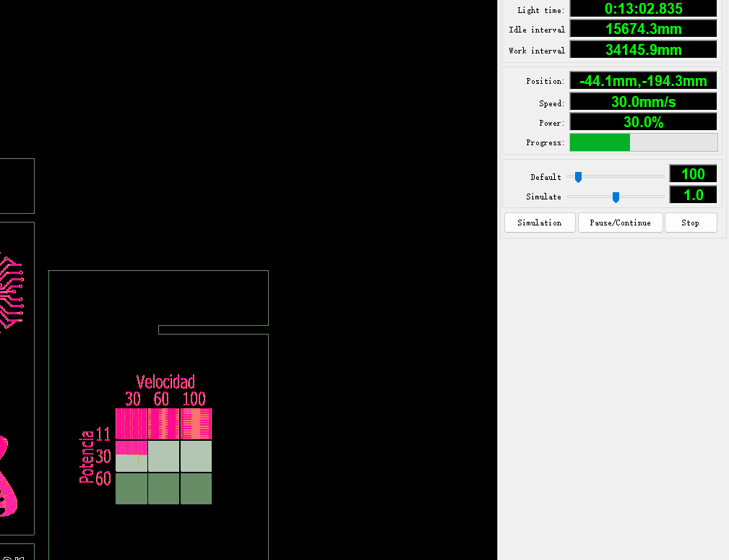The width and height of the screenshot is (729, 560).
Task: Click the Default slider handle
Action: [578, 177]
